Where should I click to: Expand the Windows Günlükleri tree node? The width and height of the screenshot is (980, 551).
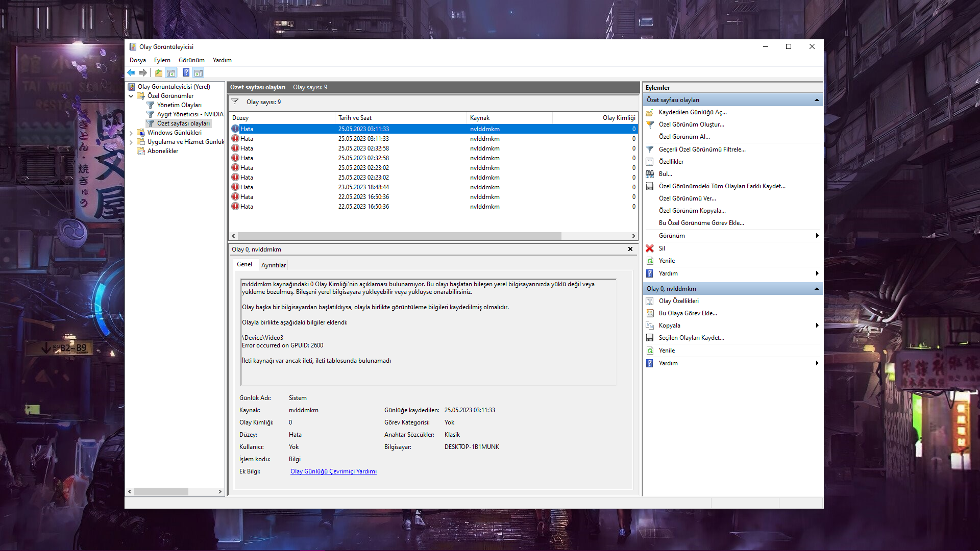click(x=131, y=133)
